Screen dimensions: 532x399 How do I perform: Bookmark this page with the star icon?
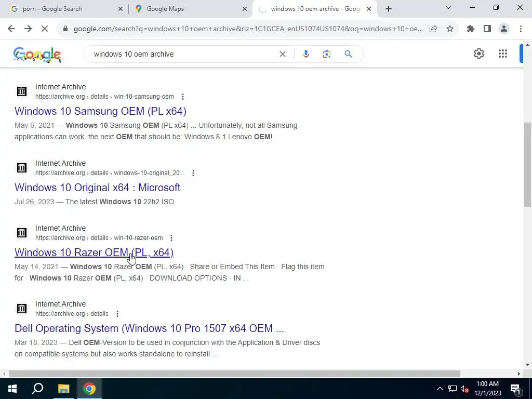450,29
